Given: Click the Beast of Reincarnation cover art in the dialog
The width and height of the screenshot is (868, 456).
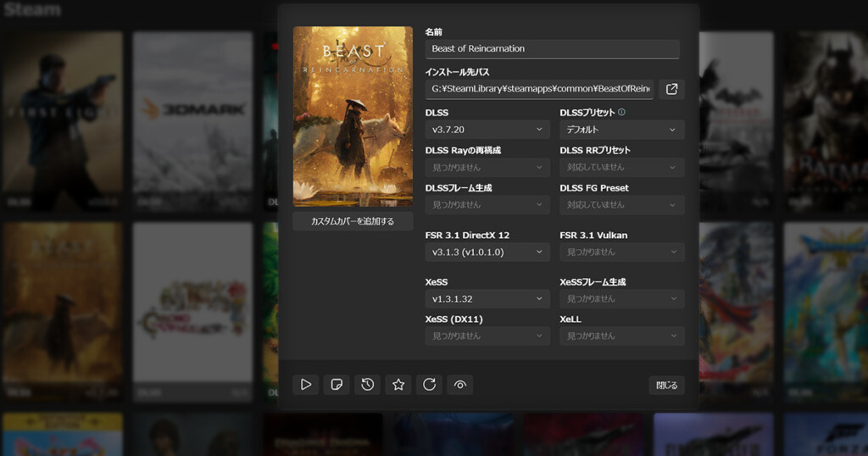Looking at the screenshot, I should click(353, 116).
